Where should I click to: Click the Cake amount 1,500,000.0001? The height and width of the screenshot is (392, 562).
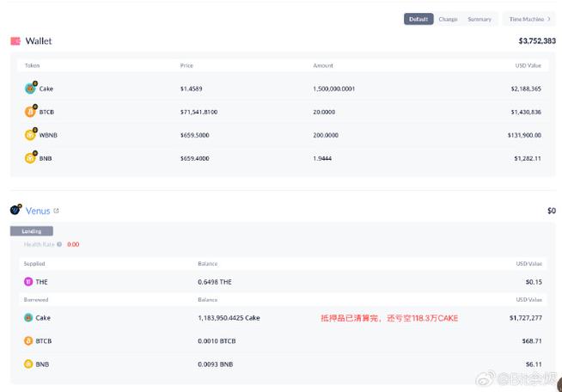(x=334, y=89)
